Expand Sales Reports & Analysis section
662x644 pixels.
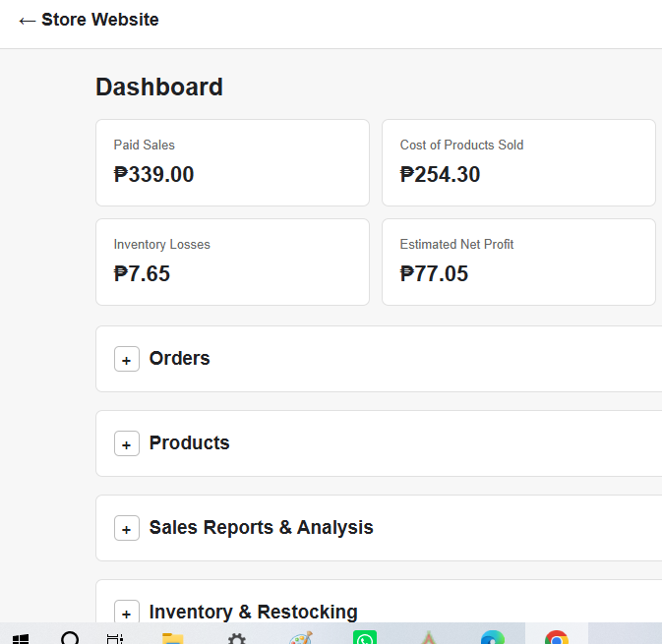pyautogui.click(x=127, y=528)
